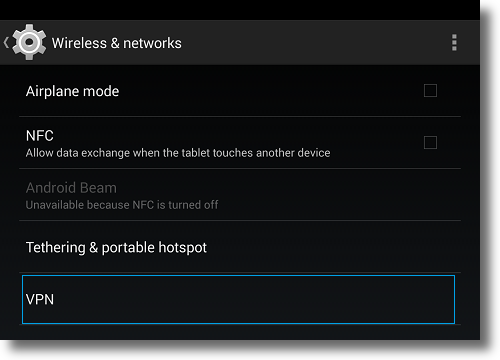Tap blank space right of NFC heading
This screenshot has width=500, height=360.
[x=233, y=136]
